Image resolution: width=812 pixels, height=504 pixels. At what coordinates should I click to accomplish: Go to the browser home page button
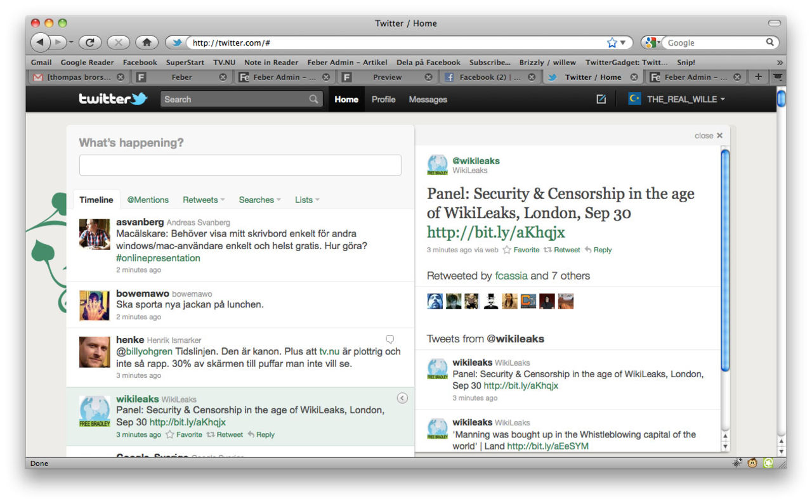[x=147, y=42]
